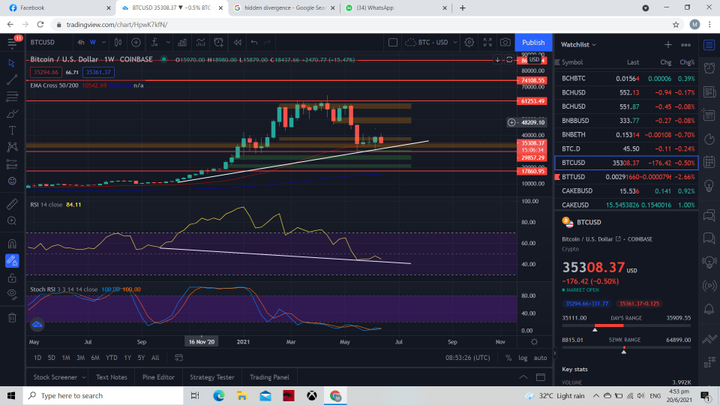The height and width of the screenshot is (405, 720).
Task: Enter fullscreen chart mode
Action: click(487, 42)
